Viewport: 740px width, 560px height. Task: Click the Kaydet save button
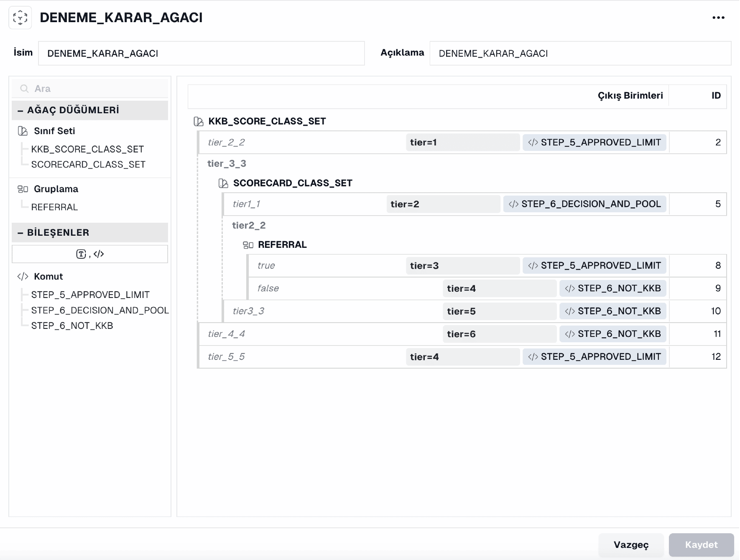click(x=701, y=545)
